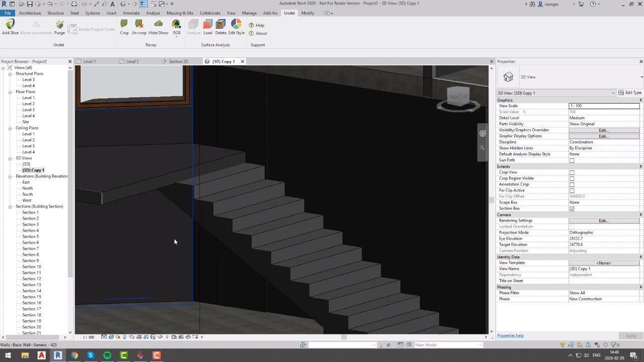Uncheck the Section Box checkbox
This screenshot has width=644, height=362.
pos(572,209)
